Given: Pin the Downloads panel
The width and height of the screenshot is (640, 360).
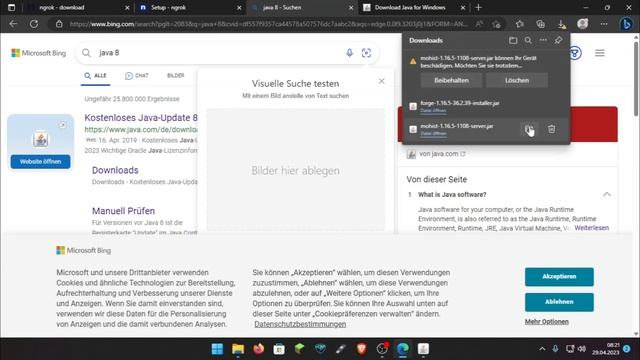Looking at the screenshot, I should click(x=558, y=40).
